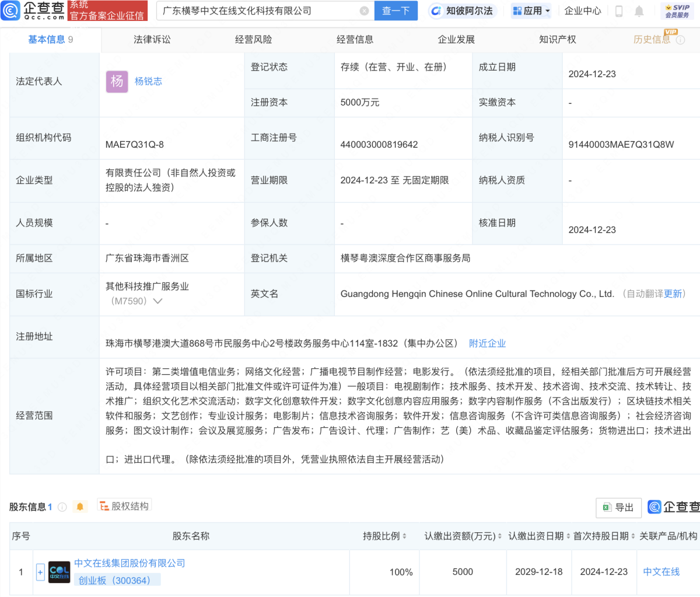Image resolution: width=700 pixels, height=597 pixels.
Task: Click the 广东省珠海市香洲区 region value
Action: (147, 259)
